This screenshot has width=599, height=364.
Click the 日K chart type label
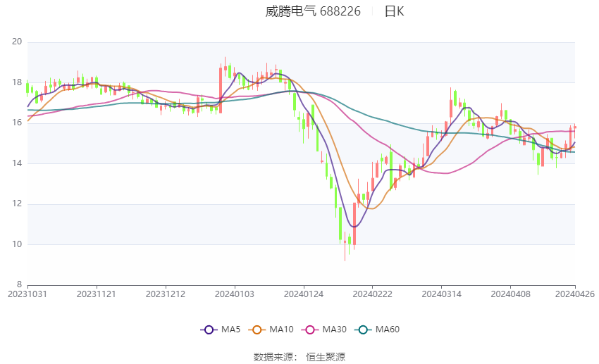[x=394, y=11]
